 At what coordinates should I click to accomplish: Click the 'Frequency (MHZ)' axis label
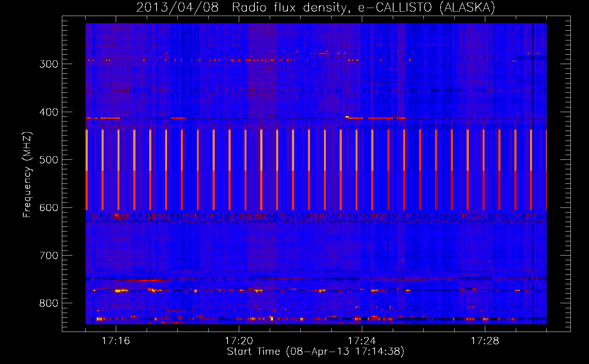point(27,175)
